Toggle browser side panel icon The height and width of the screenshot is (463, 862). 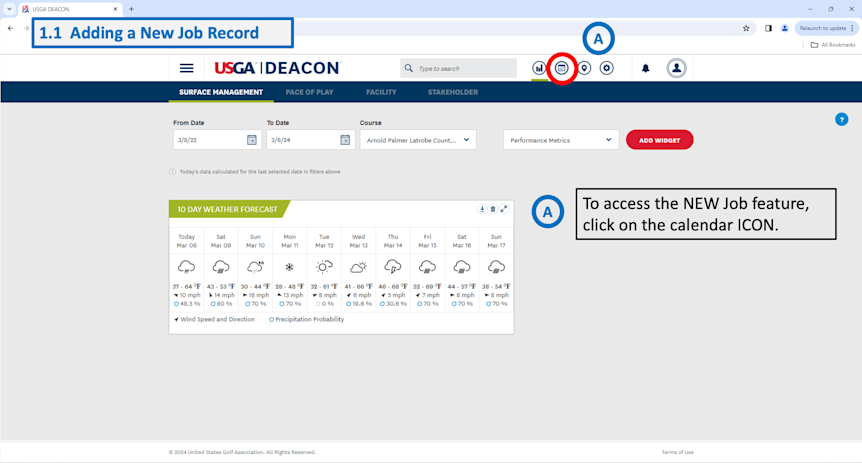768,28
